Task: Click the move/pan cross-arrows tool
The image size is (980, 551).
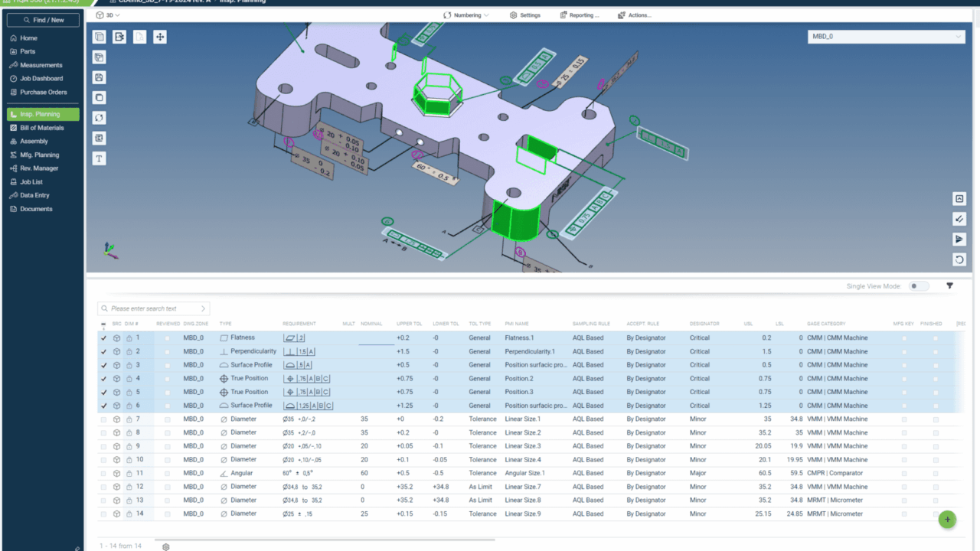Action: point(160,37)
